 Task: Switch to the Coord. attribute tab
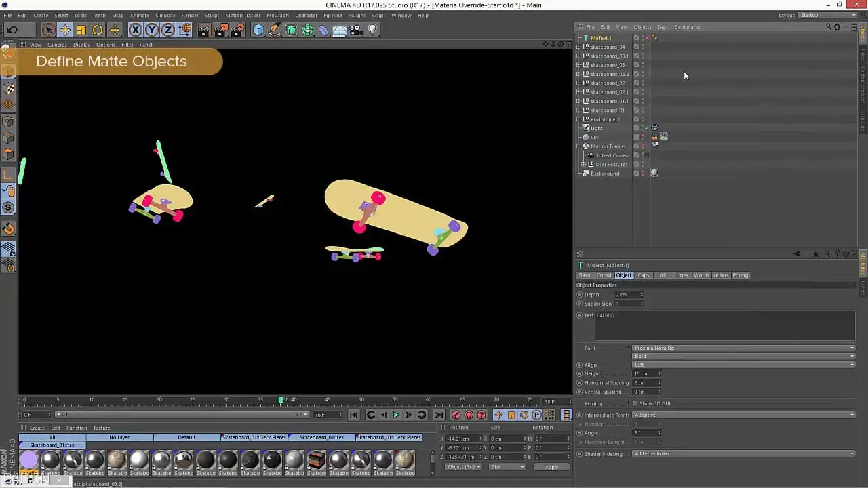(x=604, y=275)
